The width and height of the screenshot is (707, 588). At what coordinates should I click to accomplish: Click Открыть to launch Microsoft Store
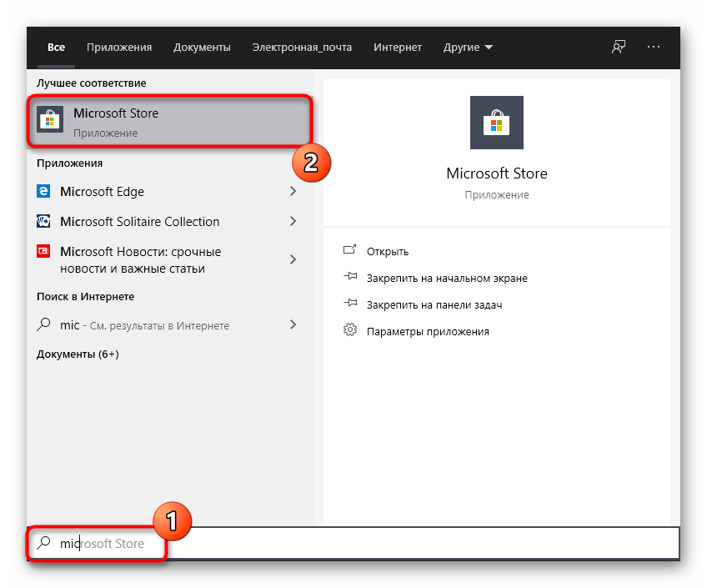(388, 252)
